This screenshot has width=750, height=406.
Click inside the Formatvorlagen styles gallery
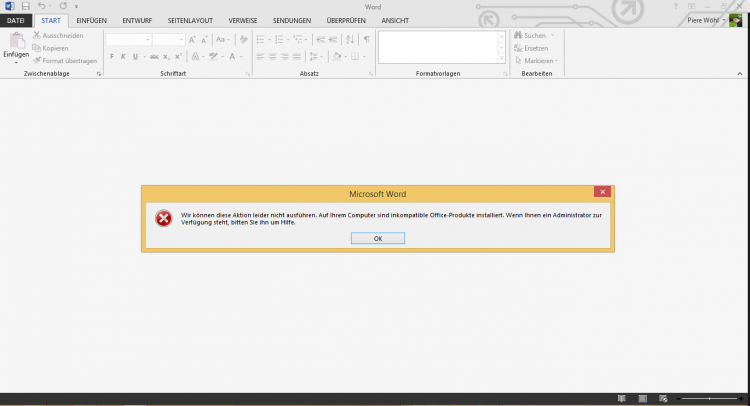pyautogui.click(x=439, y=47)
